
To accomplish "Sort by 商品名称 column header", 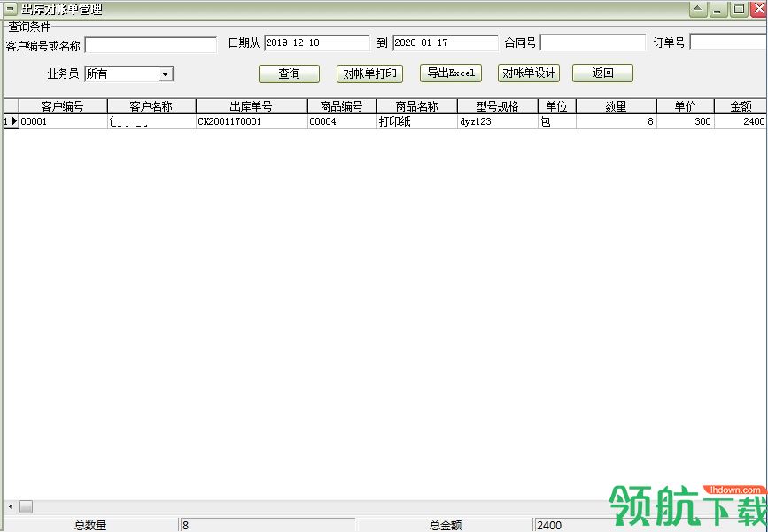I will point(417,106).
